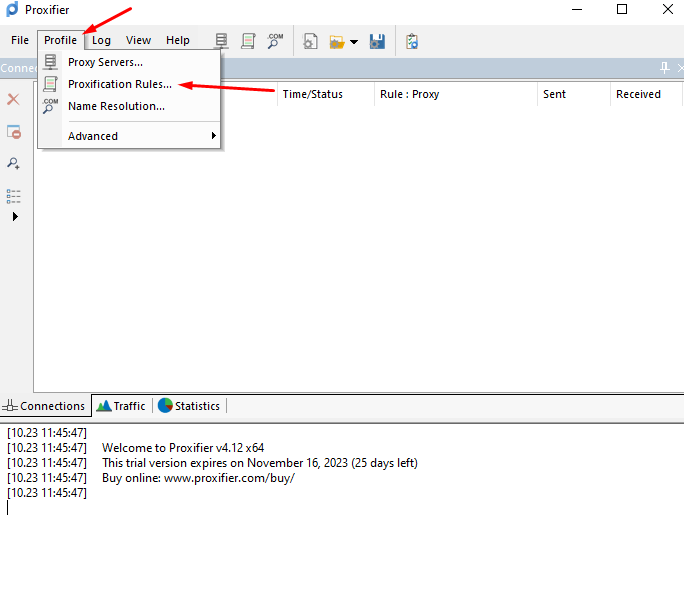Switch to the Connections tab
Image resolution: width=684 pixels, height=603 pixels.
pyautogui.click(x=44, y=406)
